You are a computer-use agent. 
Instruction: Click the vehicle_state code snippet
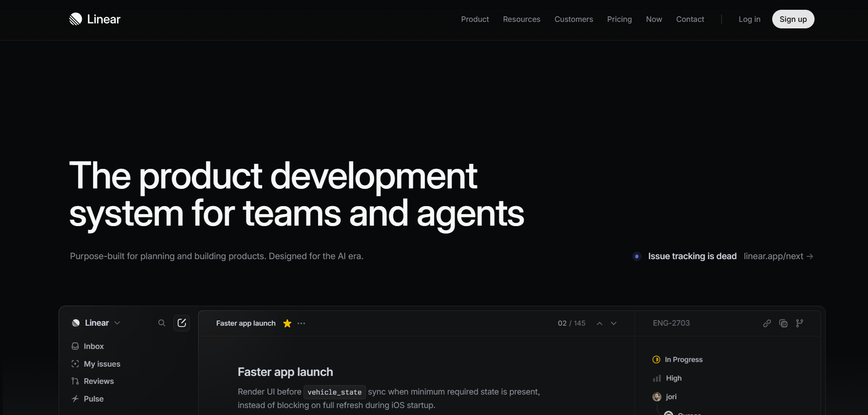coord(335,392)
